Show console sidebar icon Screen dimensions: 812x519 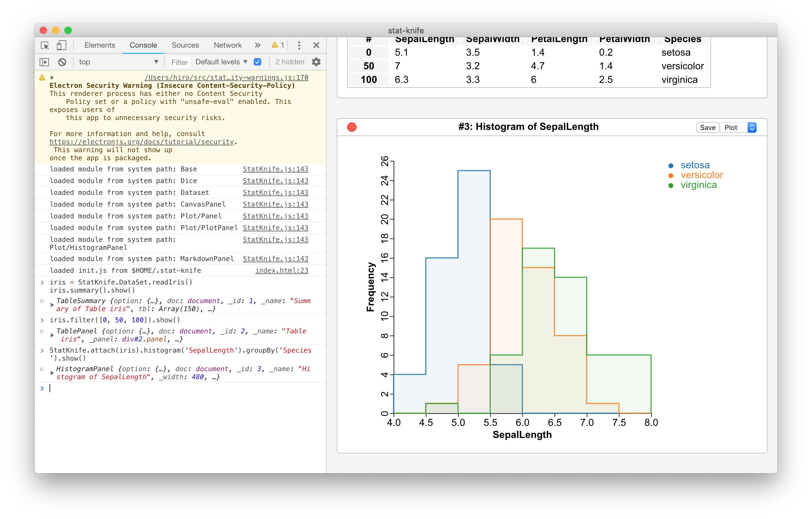(44, 62)
